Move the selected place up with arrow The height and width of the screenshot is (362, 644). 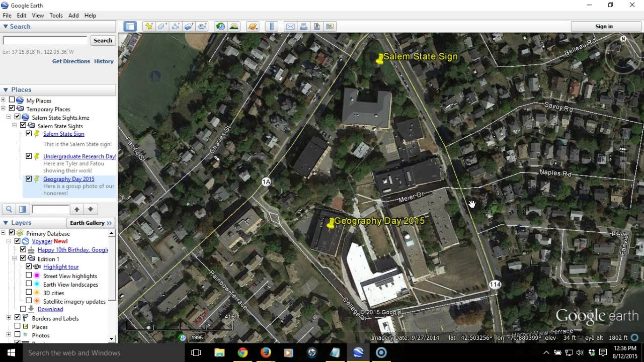coord(76,209)
